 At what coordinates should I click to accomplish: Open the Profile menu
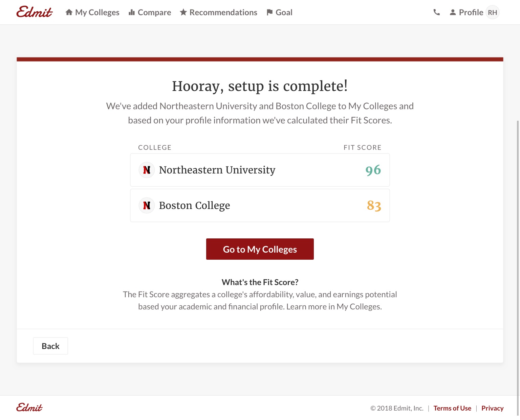pos(474,13)
